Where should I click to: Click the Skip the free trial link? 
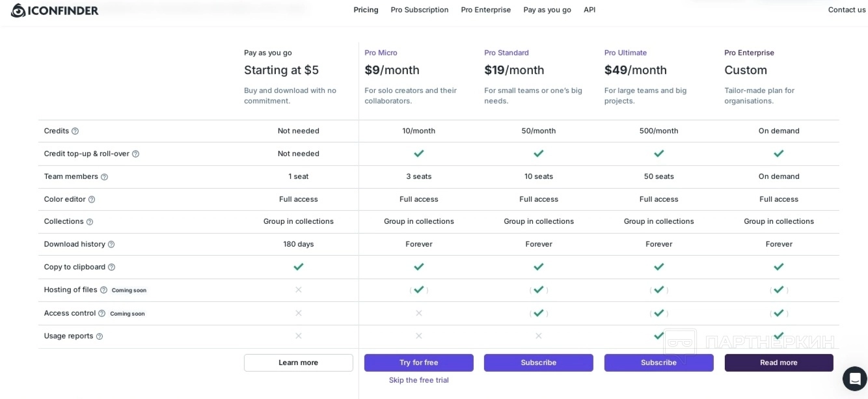coord(419,380)
